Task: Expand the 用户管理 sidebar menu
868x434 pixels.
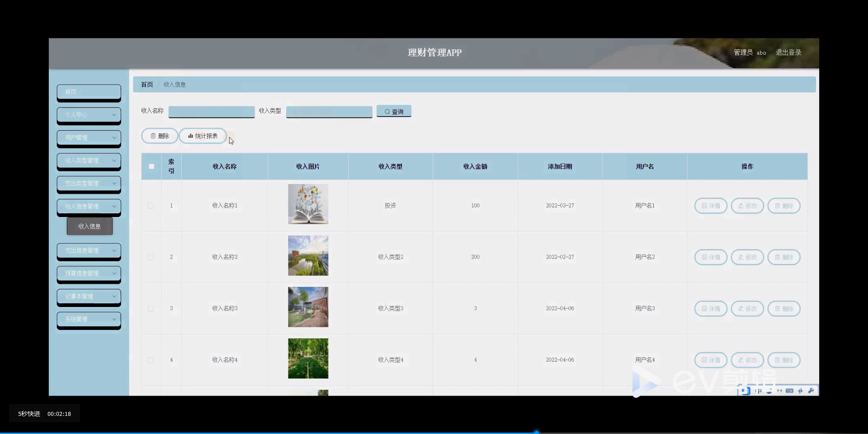Action: click(89, 138)
